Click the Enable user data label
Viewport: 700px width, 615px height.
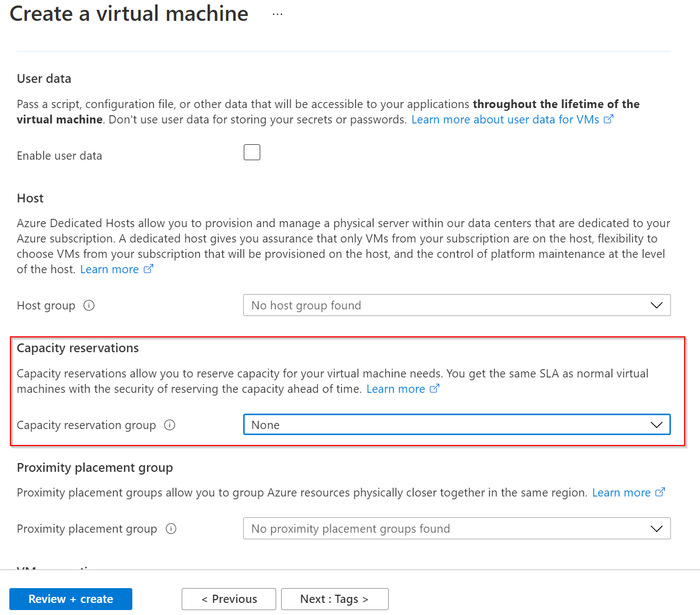point(59,156)
